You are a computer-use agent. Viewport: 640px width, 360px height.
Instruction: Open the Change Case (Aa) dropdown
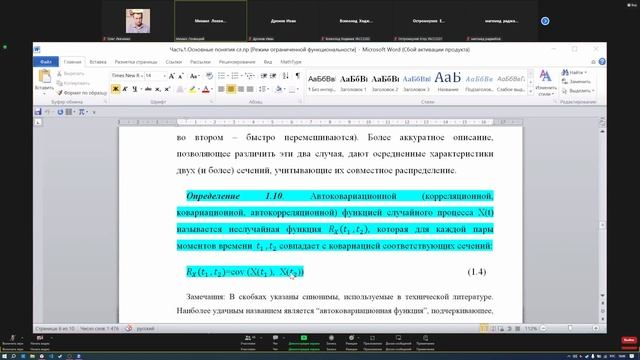[195, 76]
